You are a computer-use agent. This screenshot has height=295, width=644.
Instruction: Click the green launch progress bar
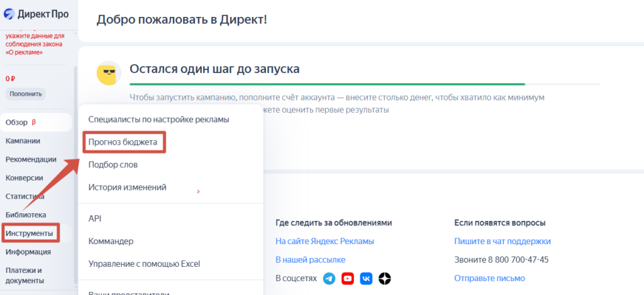327,84
